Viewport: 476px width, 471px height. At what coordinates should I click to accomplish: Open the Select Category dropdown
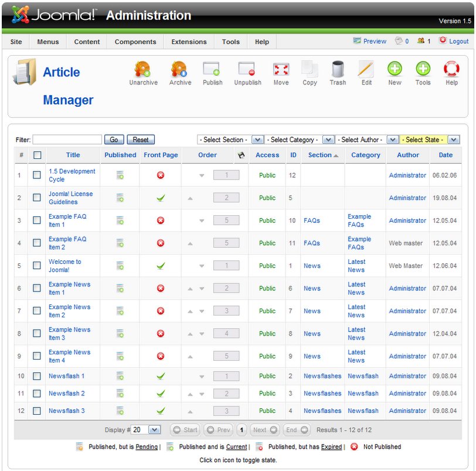(300, 140)
